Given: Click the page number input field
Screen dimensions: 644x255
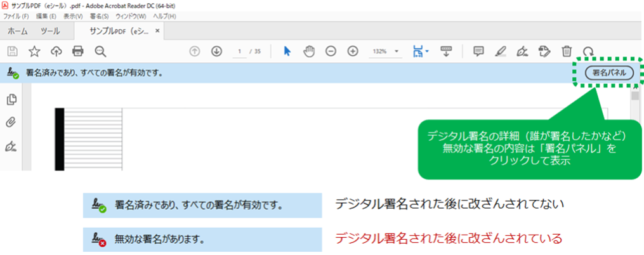Looking at the screenshot, I should [x=240, y=51].
